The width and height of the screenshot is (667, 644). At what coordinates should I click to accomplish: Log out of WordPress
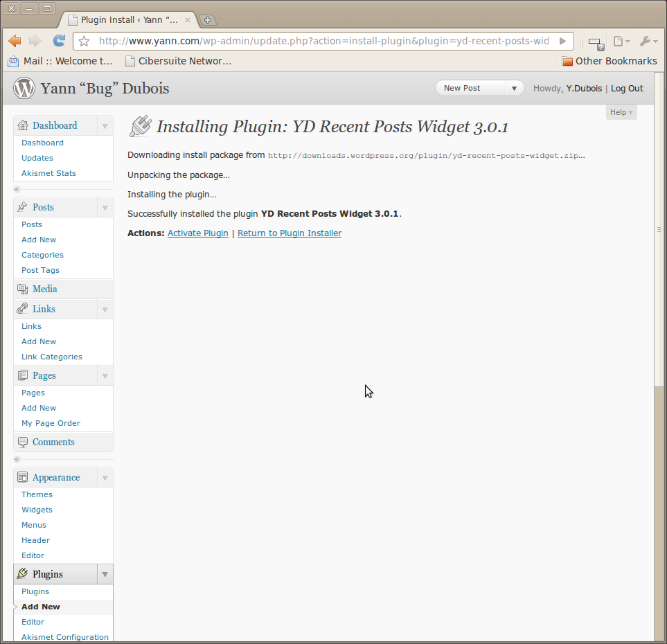[627, 89]
